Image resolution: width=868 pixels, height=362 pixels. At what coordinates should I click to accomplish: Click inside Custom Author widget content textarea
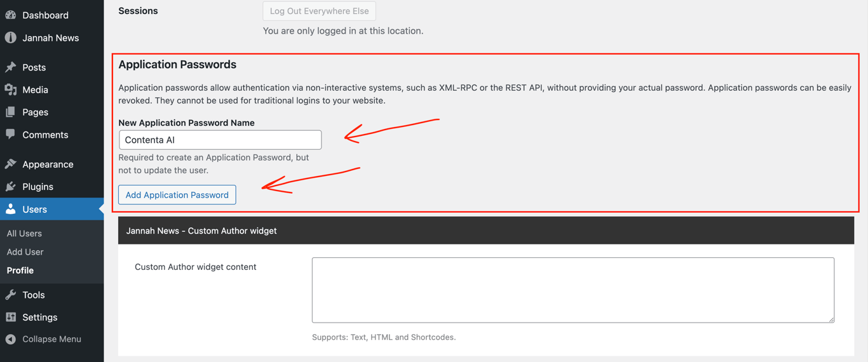tap(572, 290)
